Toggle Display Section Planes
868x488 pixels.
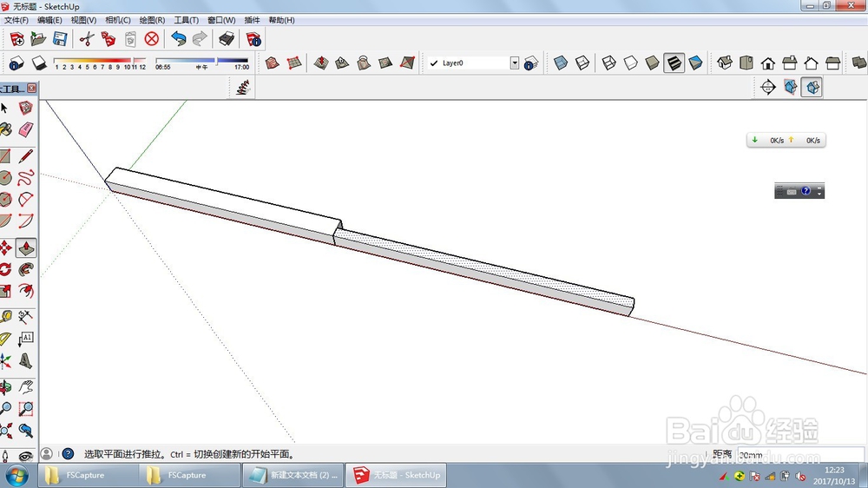791,87
